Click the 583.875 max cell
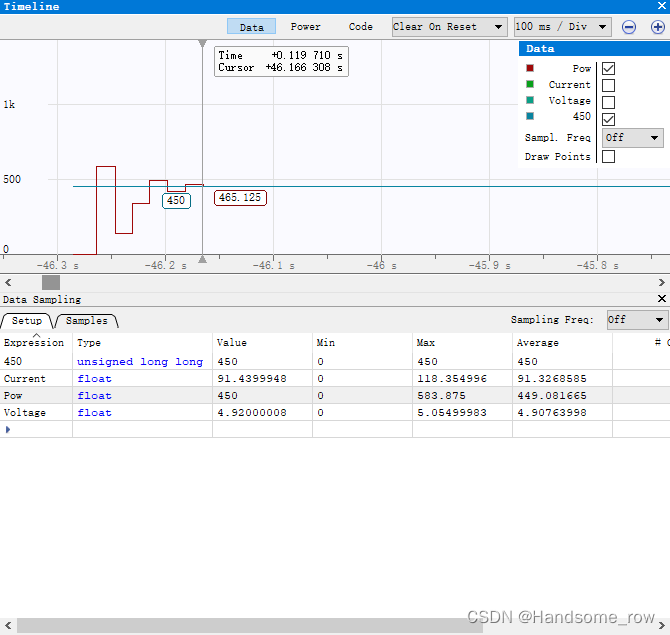 click(462, 395)
